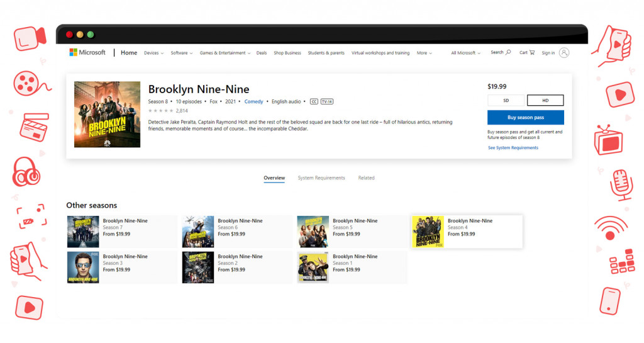Select SD video quality
Viewport: 644px width, 343px height.
pos(506,100)
